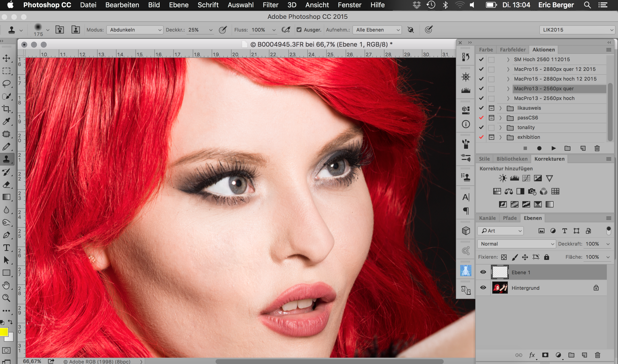
Task: Select the Crop tool
Action: (x=6, y=109)
